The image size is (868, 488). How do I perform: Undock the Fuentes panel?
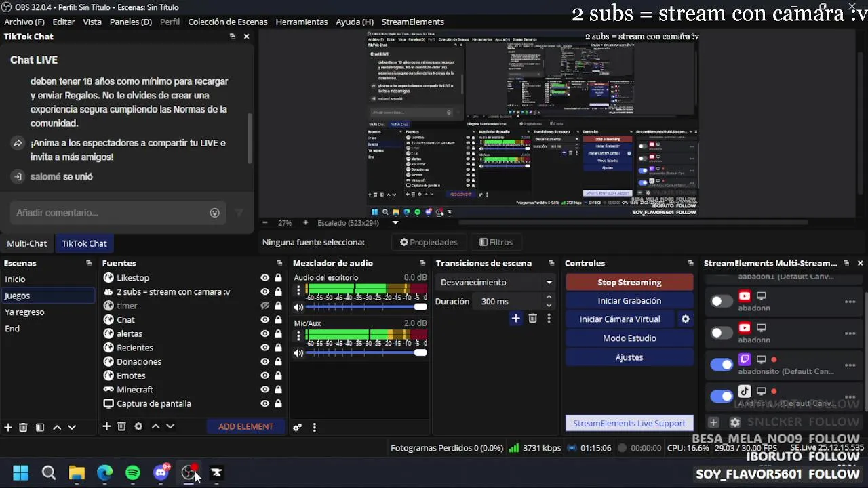coord(279,263)
